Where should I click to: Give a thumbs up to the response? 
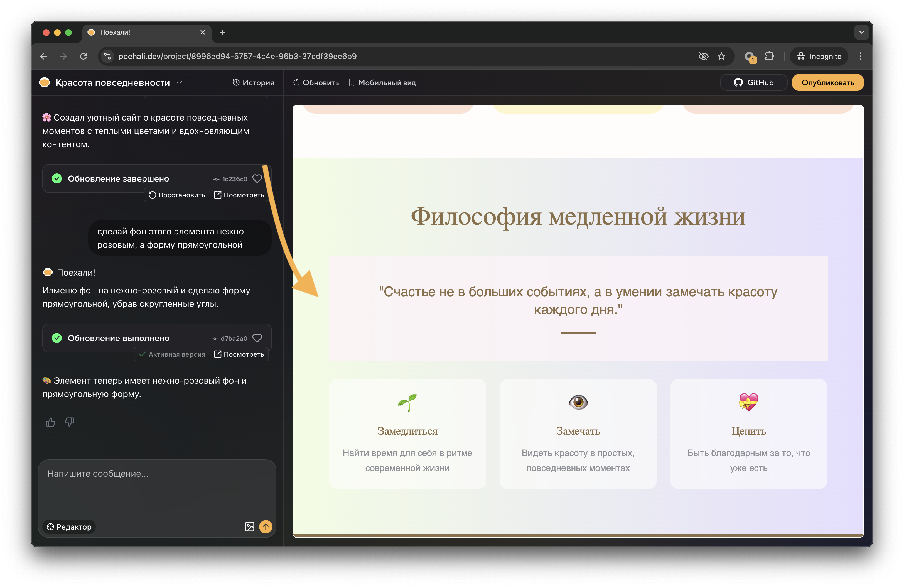click(51, 422)
